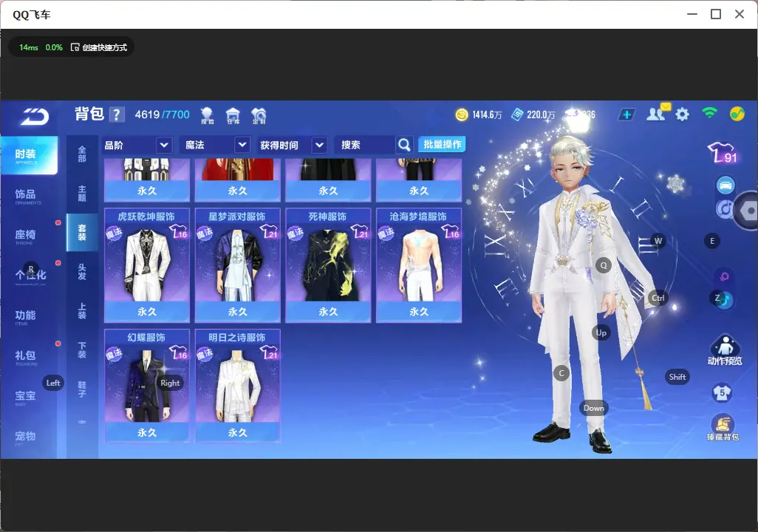Screen dimensions: 758x532
Task: Select the 礼包 treasure tab
Action: click(x=25, y=357)
